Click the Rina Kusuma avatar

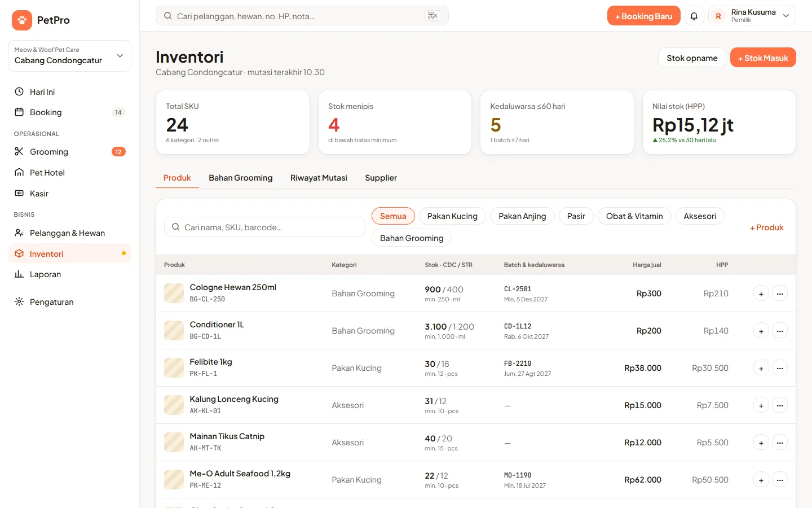tap(718, 16)
